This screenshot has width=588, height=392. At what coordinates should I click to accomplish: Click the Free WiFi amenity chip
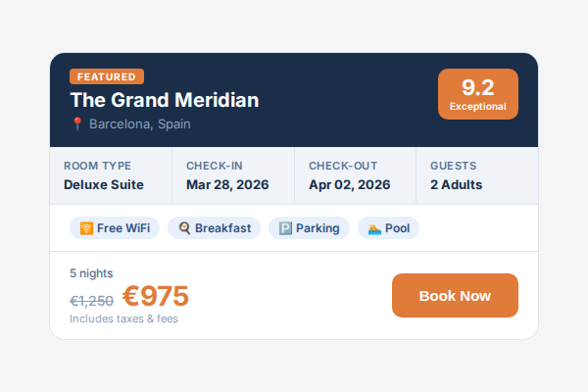(x=114, y=228)
